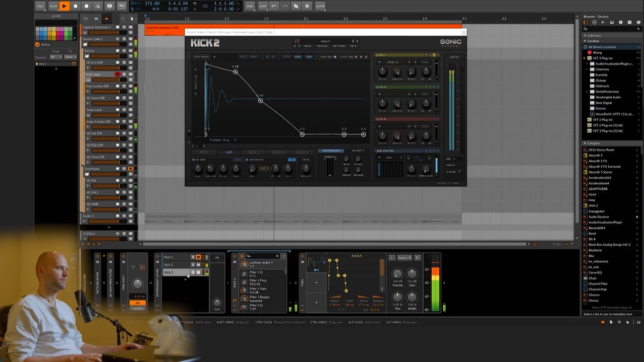
Task: Click the redo arrow in top toolbar
Action: (285, 6)
